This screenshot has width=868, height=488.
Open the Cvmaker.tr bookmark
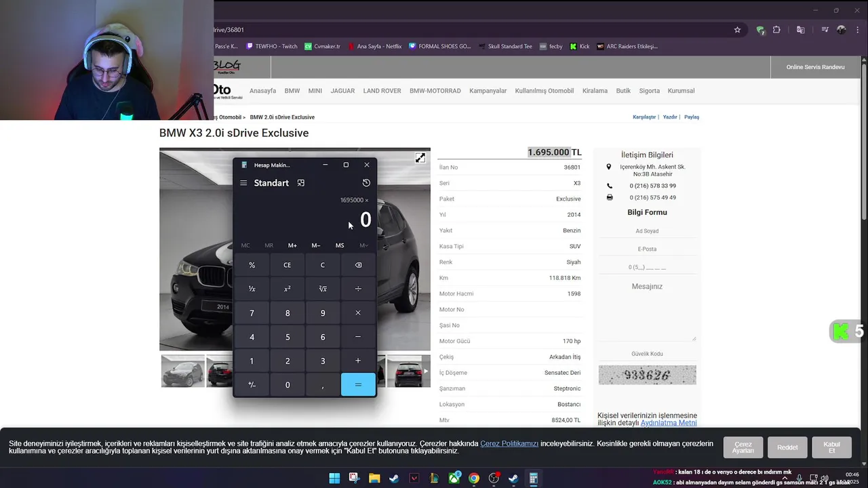[x=323, y=46]
